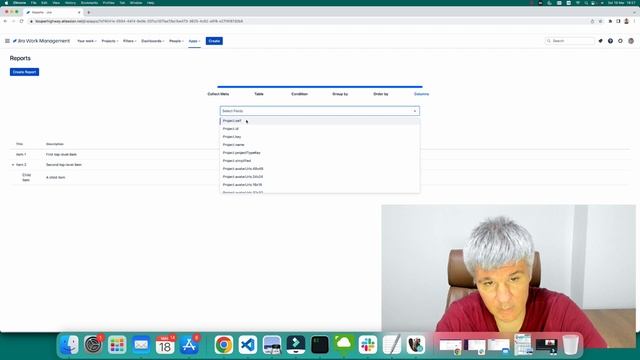Viewport: 640px width, 360px height.
Task: Open Visual Studio Code from the dock
Action: click(248, 345)
